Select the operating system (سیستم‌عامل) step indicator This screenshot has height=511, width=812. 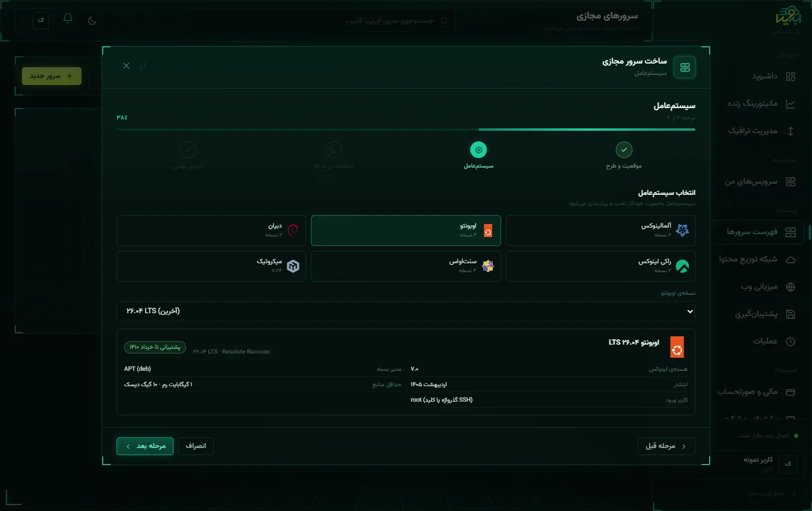coord(479,156)
